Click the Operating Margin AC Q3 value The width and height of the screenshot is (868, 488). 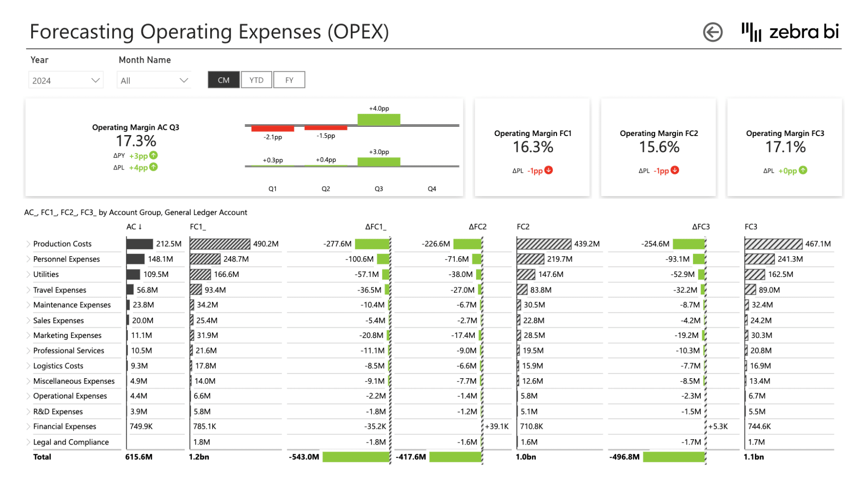pyautogui.click(x=136, y=141)
